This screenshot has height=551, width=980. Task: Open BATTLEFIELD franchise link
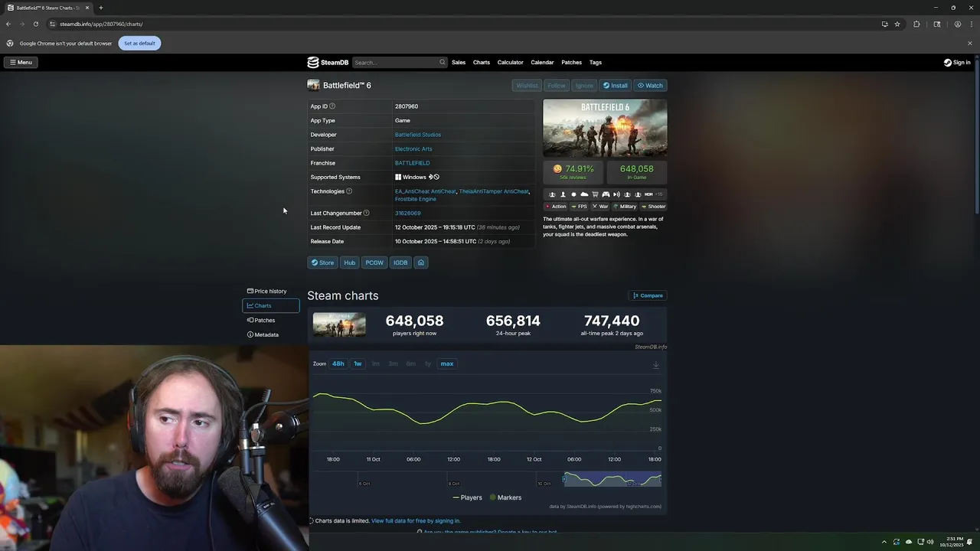point(412,163)
